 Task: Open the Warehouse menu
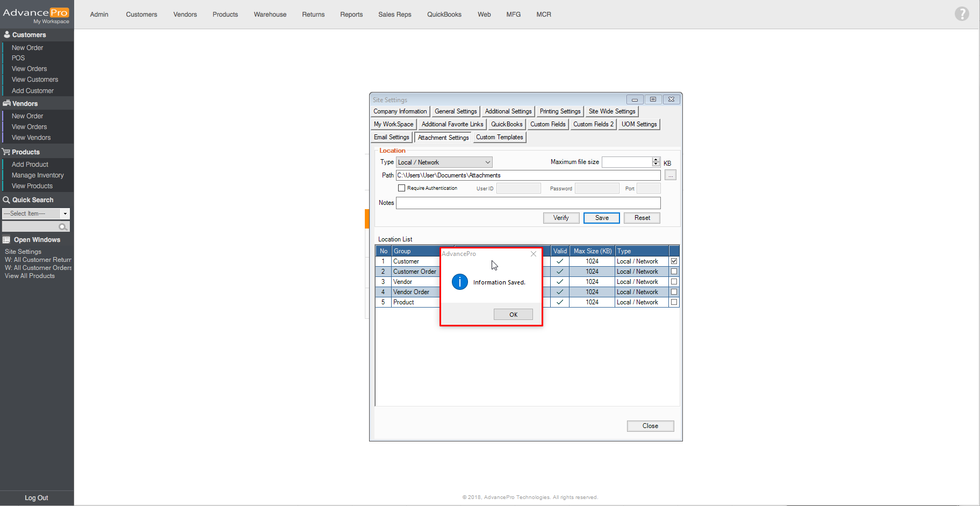point(270,15)
